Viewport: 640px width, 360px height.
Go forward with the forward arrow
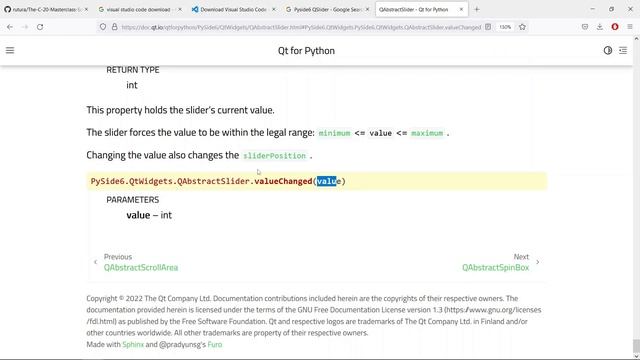pos(25,27)
